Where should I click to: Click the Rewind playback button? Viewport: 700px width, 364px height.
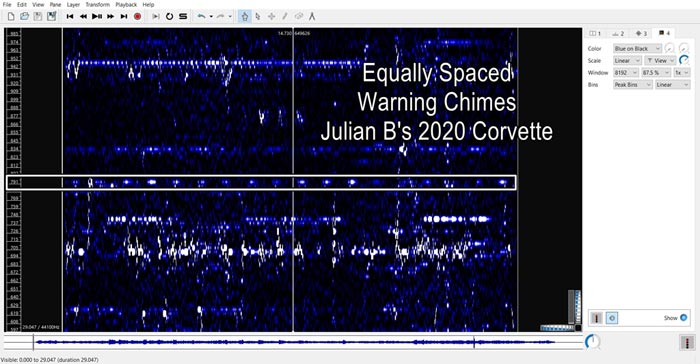(83, 17)
